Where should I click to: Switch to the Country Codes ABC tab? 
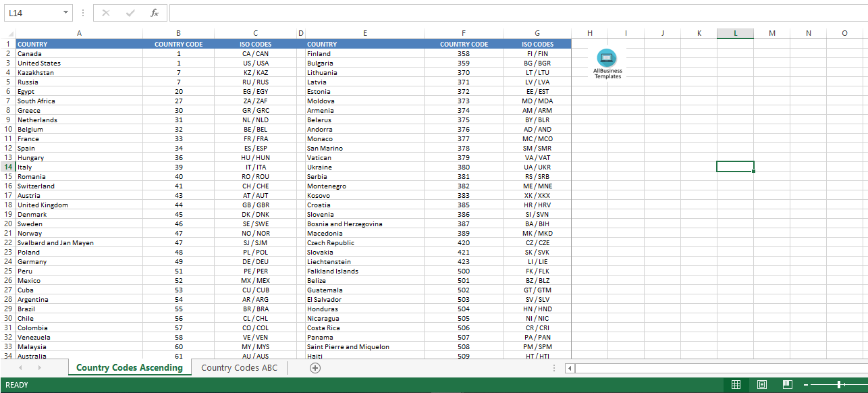click(240, 367)
